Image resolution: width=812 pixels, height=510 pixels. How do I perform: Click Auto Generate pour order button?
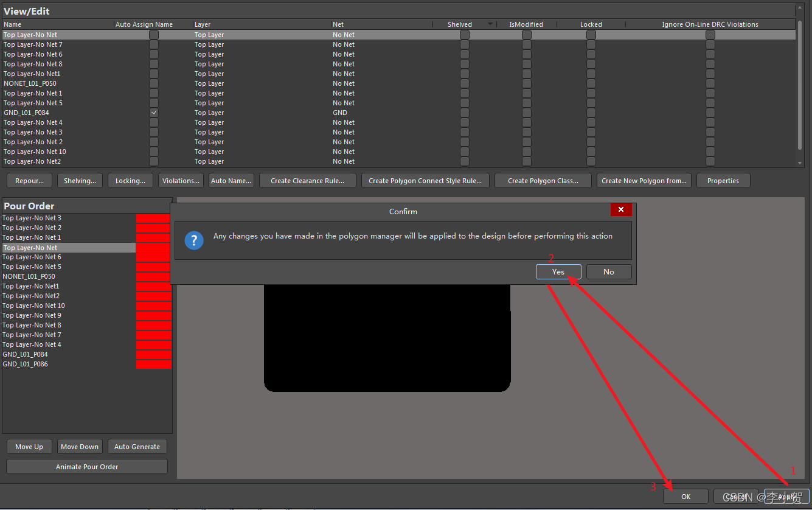tap(137, 447)
